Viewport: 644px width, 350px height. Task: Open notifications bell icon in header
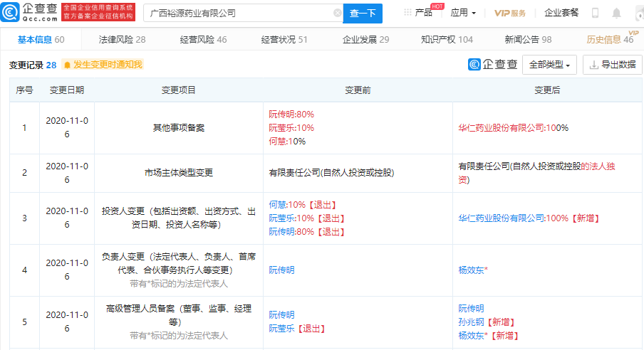(x=616, y=13)
